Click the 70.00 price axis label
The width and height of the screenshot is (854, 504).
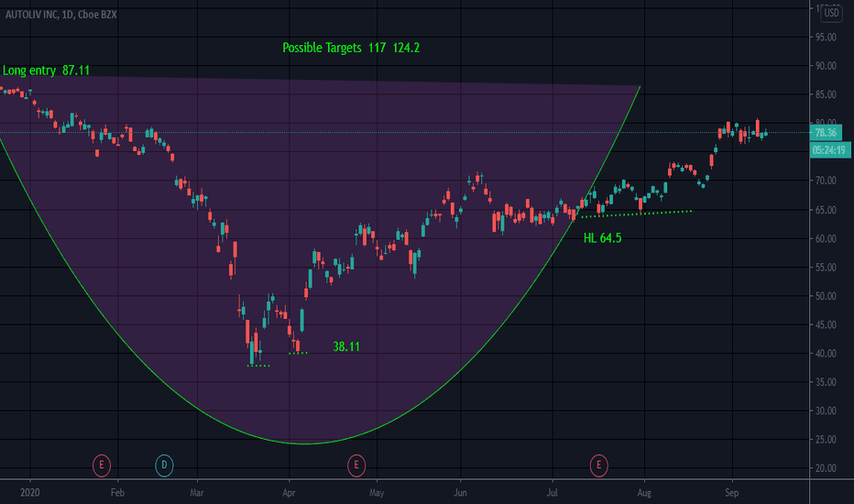click(x=826, y=181)
